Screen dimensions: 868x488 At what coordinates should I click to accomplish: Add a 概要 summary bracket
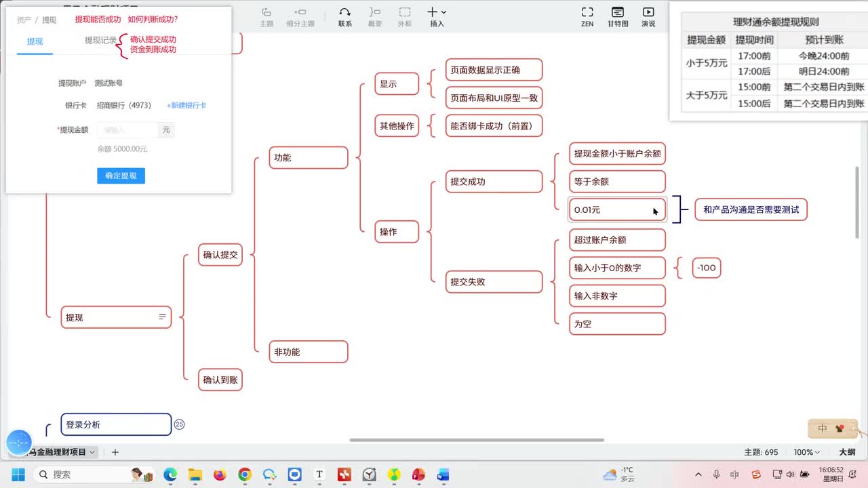click(x=375, y=17)
